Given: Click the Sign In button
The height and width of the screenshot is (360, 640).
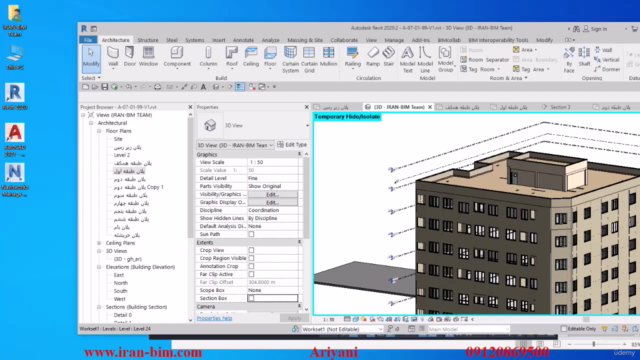Looking at the screenshot, I should [595, 29].
